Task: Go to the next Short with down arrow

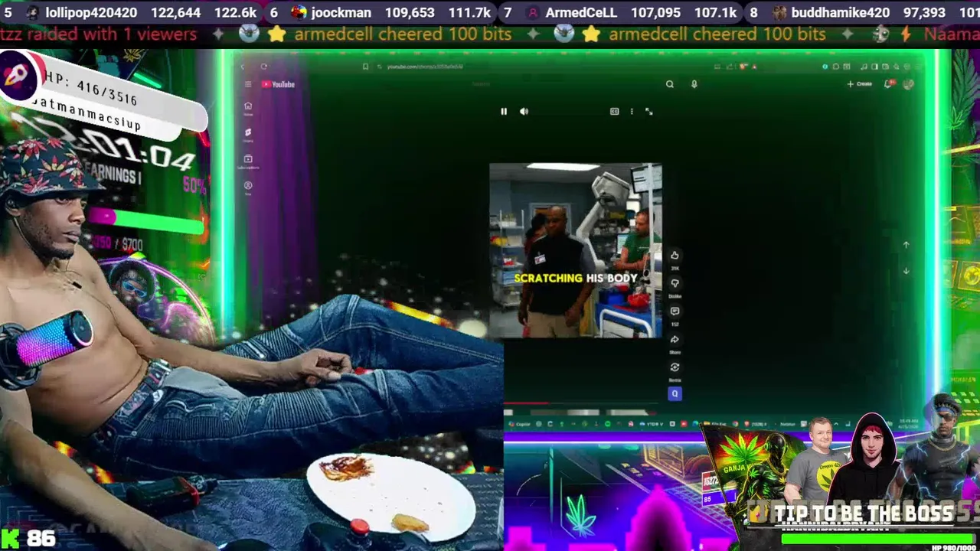Action: tap(906, 271)
